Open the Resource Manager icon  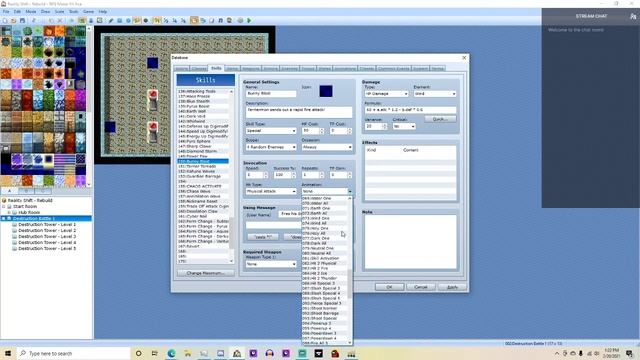tap(202, 20)
